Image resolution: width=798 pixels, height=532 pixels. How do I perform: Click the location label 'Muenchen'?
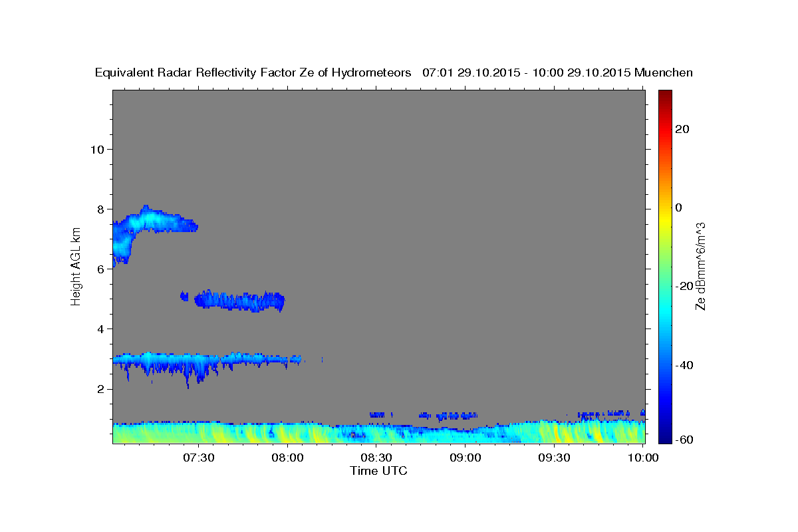(664, 72)
